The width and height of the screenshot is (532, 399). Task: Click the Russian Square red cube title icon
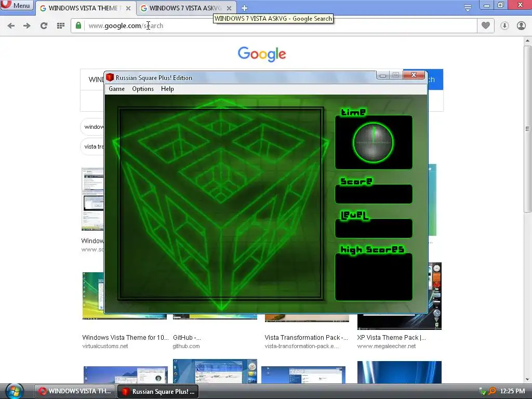pos(110,77)
